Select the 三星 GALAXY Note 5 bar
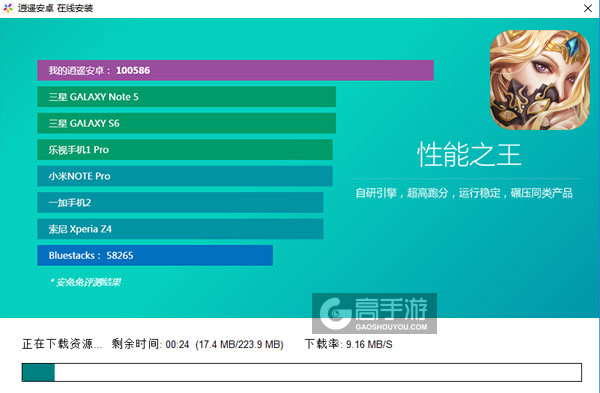The width and height of the screenshot is (600, 393). pos(186,97)
